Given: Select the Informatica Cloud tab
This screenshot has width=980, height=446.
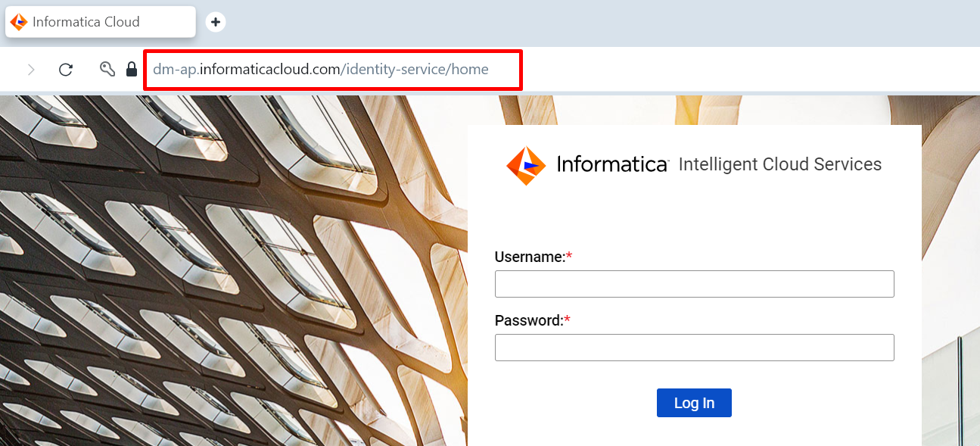Looking at the screenshot, I should coord(101,22).
